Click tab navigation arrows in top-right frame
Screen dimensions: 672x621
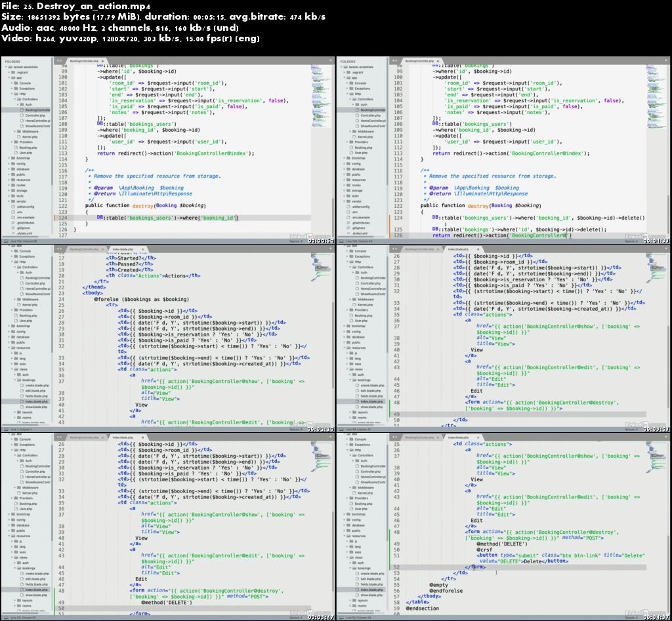[x=393, y=60]
